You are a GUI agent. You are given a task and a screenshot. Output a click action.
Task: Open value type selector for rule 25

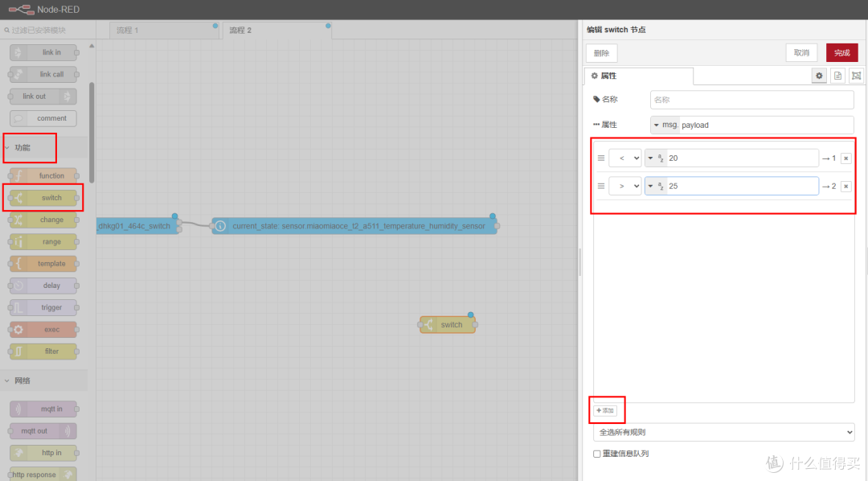656,186
